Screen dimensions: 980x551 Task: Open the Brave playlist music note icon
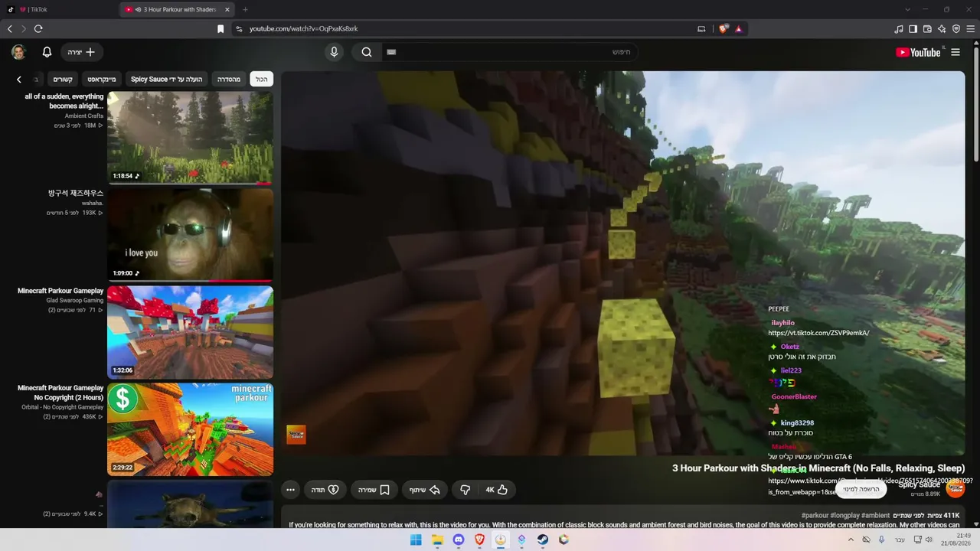(899, 28)
